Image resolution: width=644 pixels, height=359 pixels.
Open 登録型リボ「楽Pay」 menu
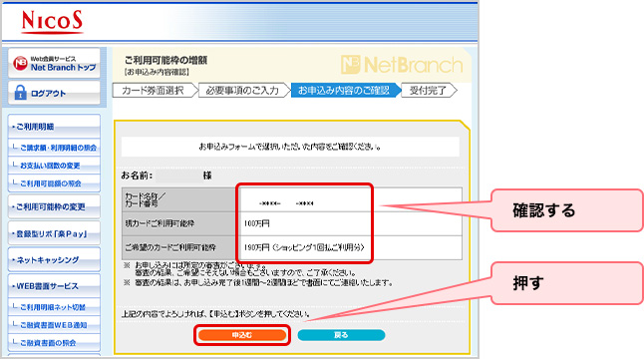coord(54,233)
